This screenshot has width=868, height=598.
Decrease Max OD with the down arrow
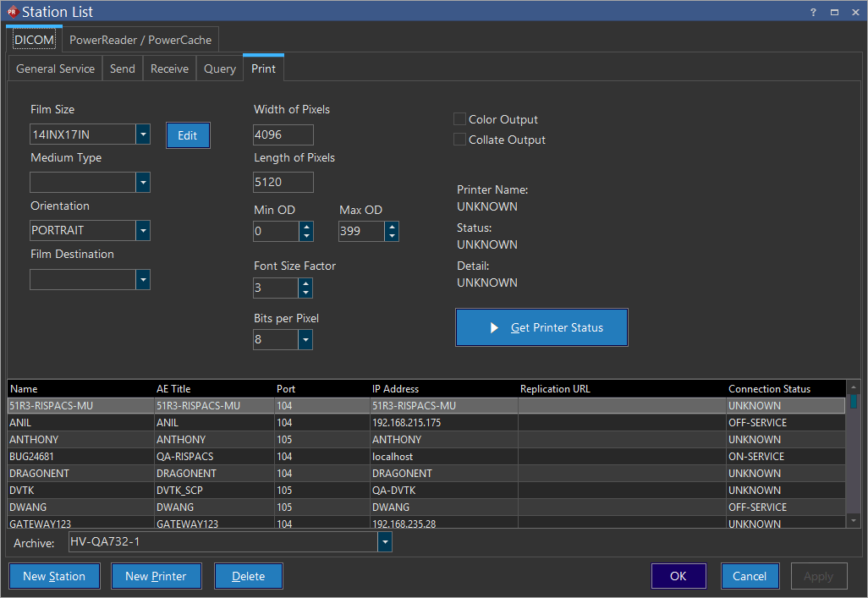391,237
